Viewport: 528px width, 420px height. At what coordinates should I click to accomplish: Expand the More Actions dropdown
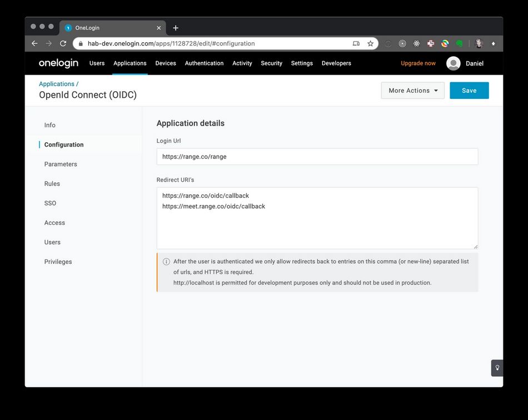click(x=413, y=91)
